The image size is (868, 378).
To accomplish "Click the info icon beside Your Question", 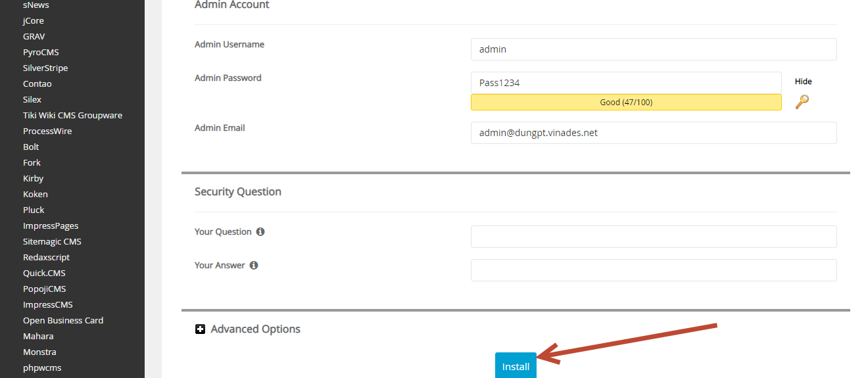I will tap(260, 232).
